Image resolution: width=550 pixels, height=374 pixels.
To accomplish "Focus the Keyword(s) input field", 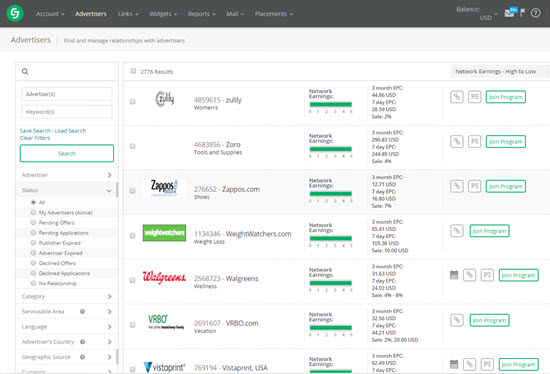I will point(67,112).
